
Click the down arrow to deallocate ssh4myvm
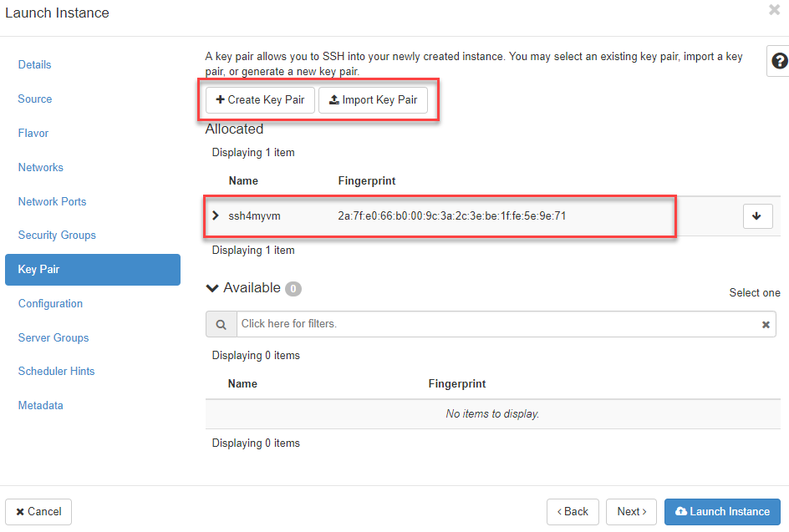pyautogui.click(x=756, y=216)
